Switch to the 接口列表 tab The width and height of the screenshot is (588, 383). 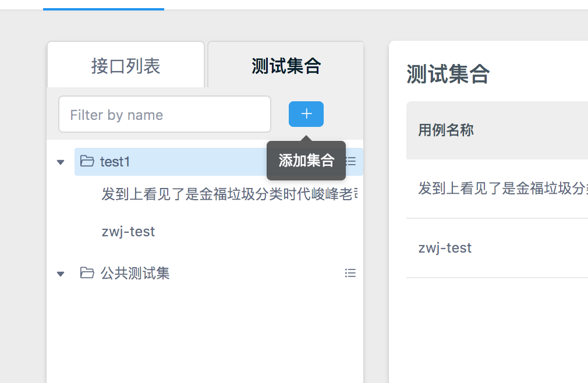click(x=126, y=66)
